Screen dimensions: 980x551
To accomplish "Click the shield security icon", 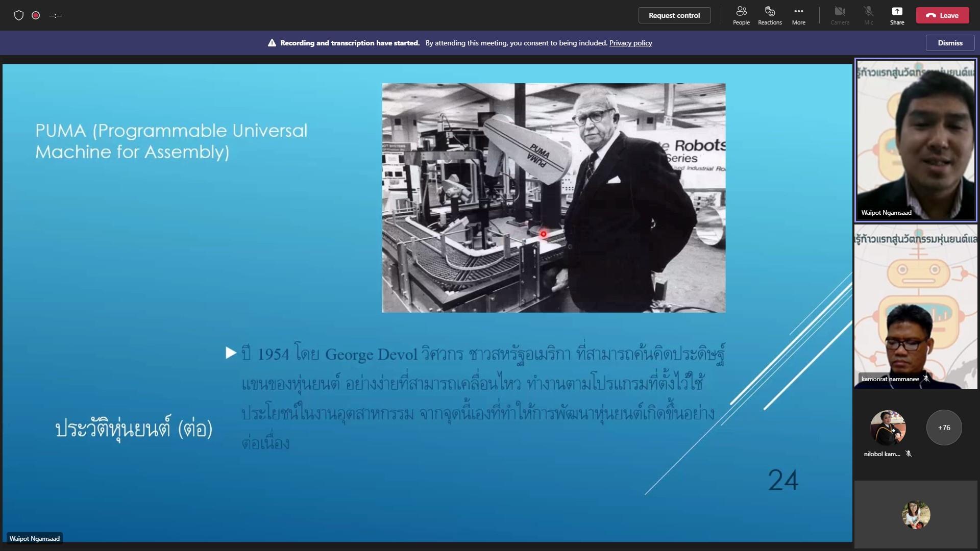I will click(x=19, y=15).
